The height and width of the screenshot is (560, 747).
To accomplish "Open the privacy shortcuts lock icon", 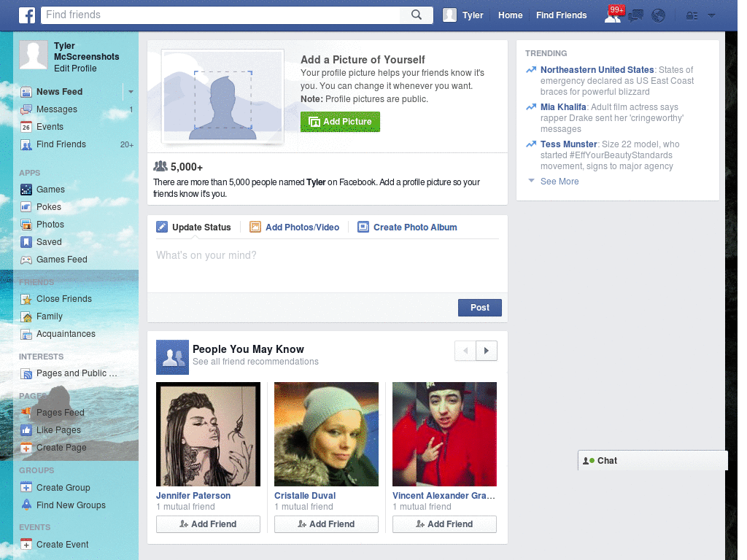I will click(x=692, y=16).
